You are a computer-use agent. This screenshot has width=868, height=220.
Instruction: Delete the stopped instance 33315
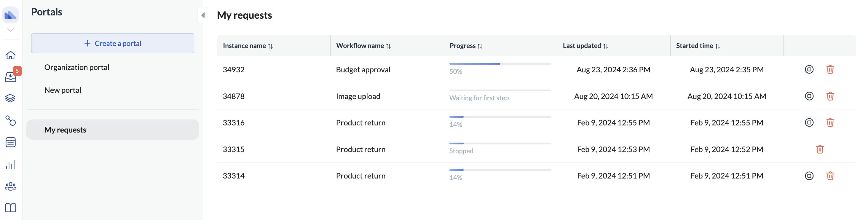pyautogui.click(x=819, y=149)
